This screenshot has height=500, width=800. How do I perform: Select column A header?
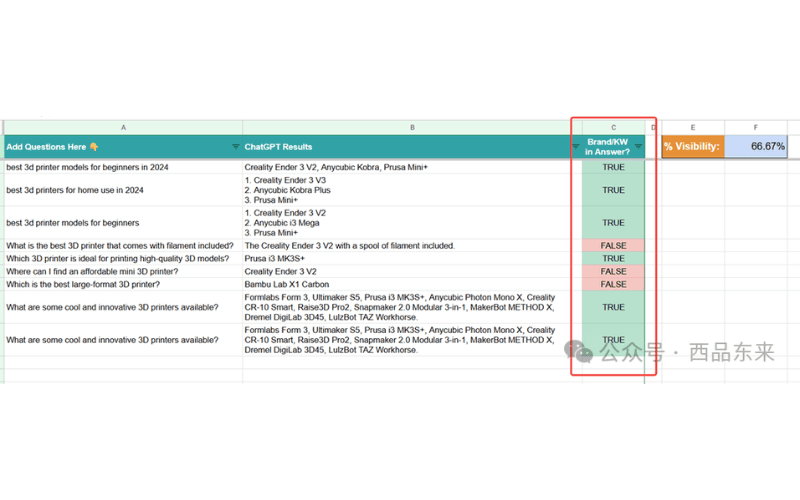click(123, 128)
